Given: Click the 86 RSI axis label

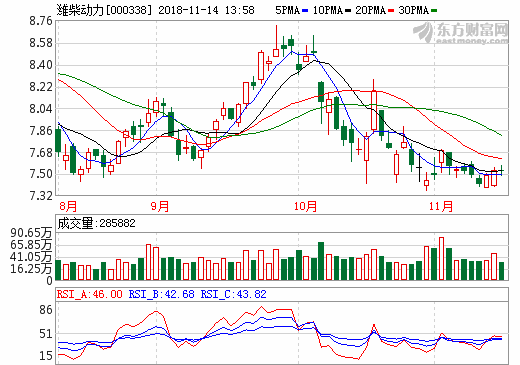Looking at the screenshot, I should [x=46, y=310].
